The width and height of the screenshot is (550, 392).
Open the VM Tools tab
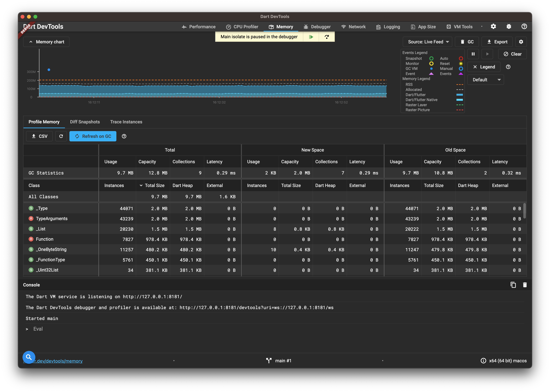460,27
